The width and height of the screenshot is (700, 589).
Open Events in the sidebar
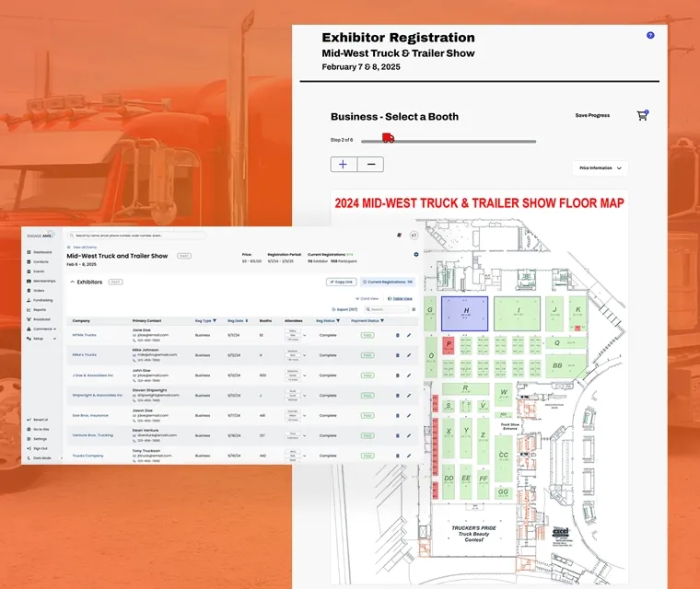36,271
